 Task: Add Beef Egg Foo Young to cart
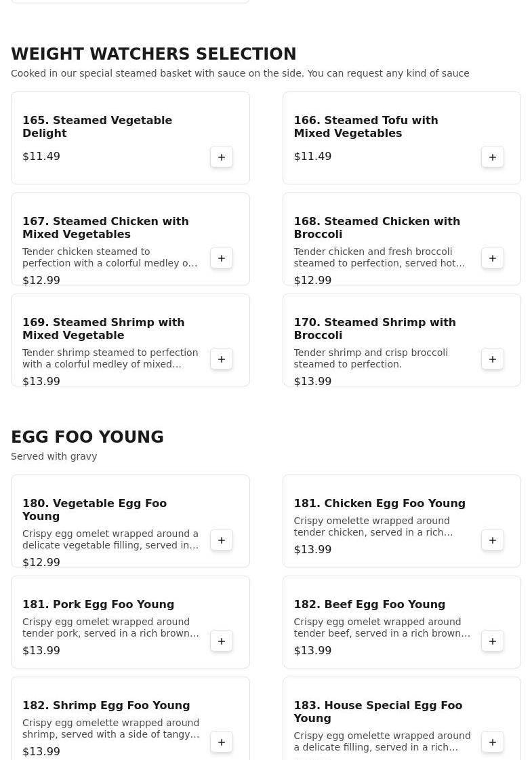coord(493,641)
